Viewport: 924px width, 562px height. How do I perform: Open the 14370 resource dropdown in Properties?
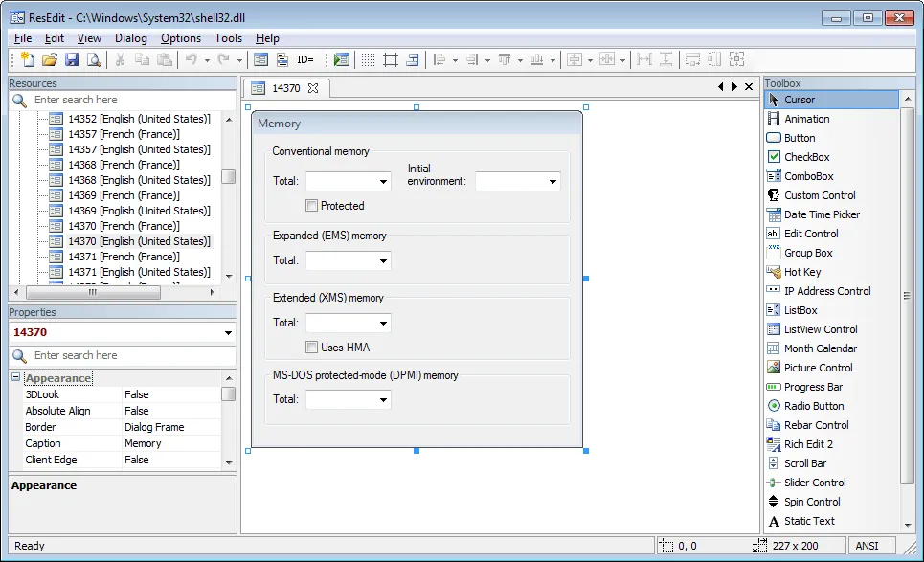tap(230, 333)
